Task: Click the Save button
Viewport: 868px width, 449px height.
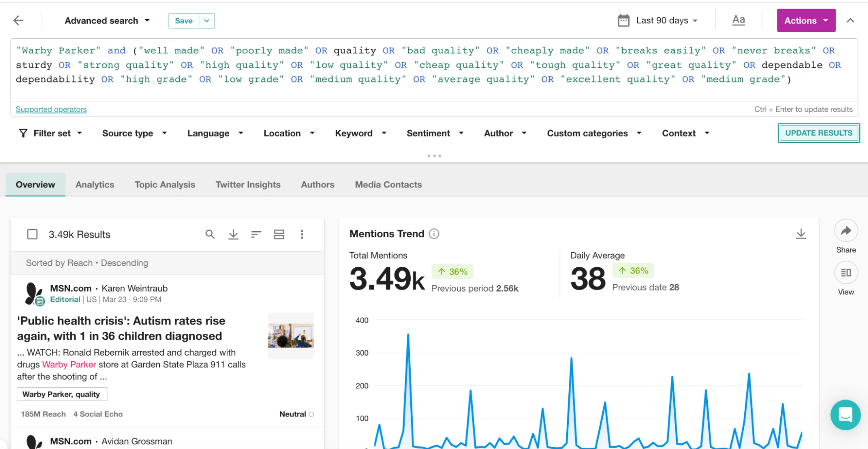Action: pos(184,20)
